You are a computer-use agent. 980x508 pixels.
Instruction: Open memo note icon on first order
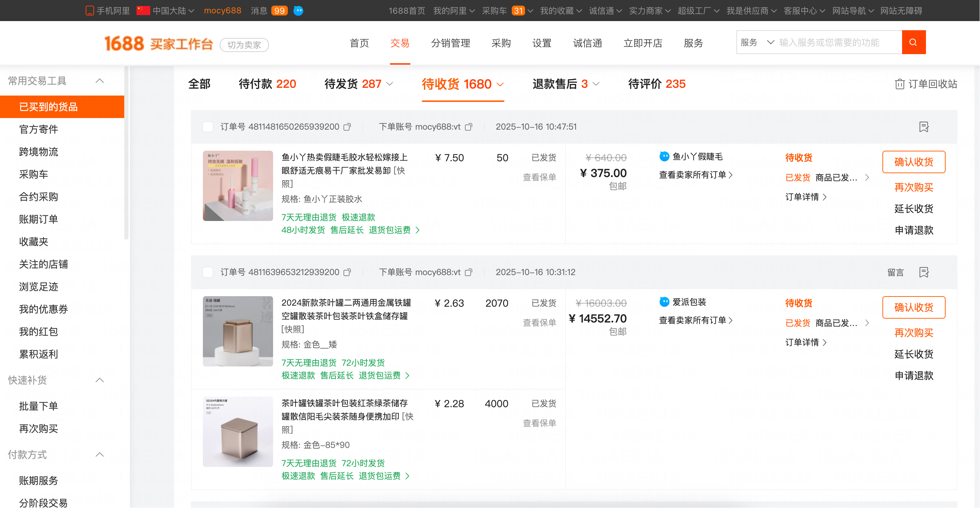pyautogui.click(x=924, y=127)
